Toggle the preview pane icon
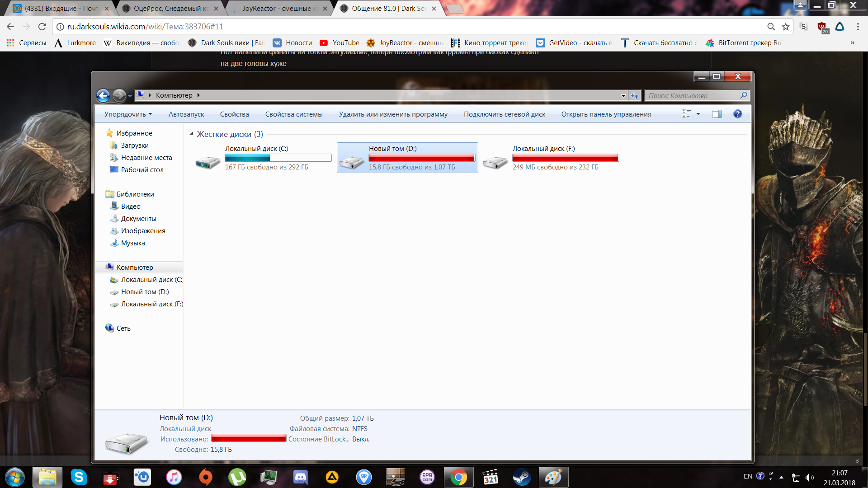 pos(717,114)
